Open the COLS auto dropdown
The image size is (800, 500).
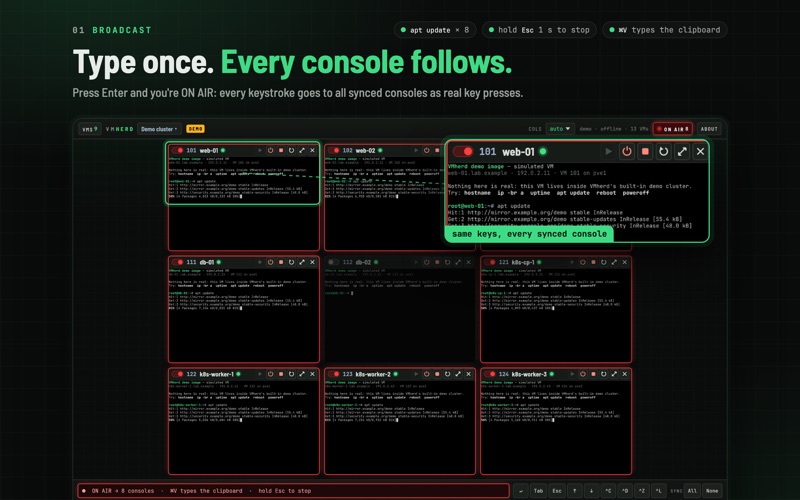560,129
